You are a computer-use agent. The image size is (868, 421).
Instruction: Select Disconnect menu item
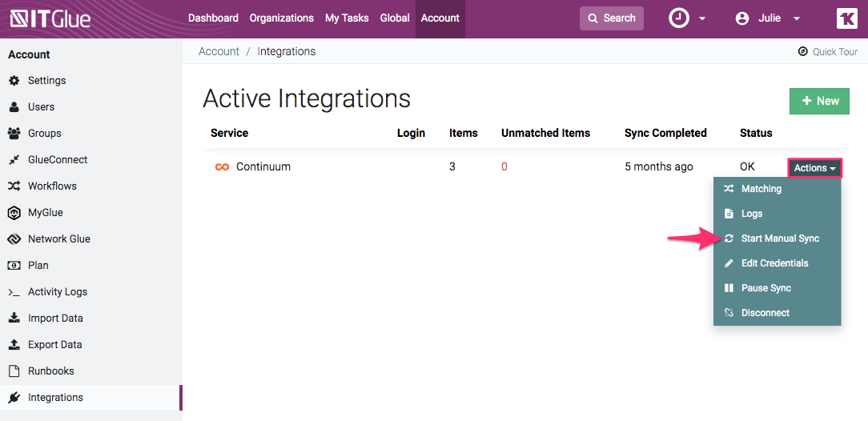pyautogui.click(x=778, y=313)
